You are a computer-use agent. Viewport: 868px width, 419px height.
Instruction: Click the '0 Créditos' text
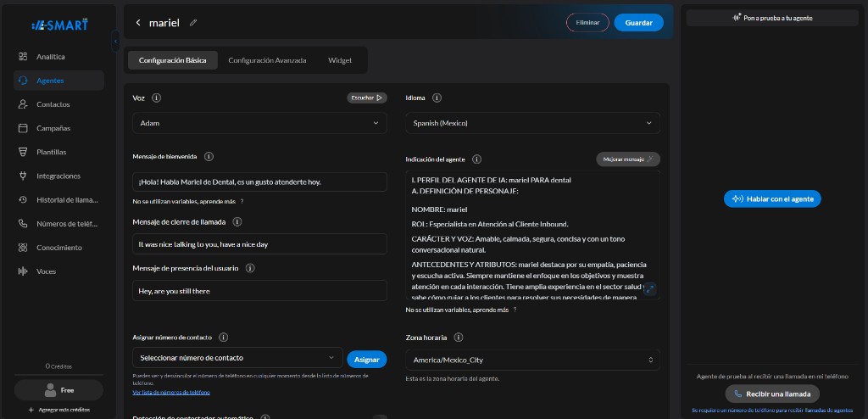(58, 366)
